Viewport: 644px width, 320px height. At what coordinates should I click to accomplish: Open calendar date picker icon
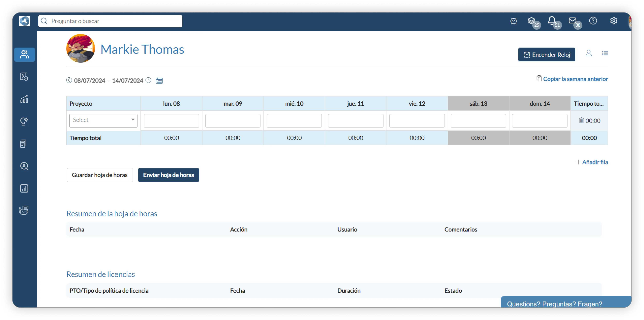(x=159, y=81)
